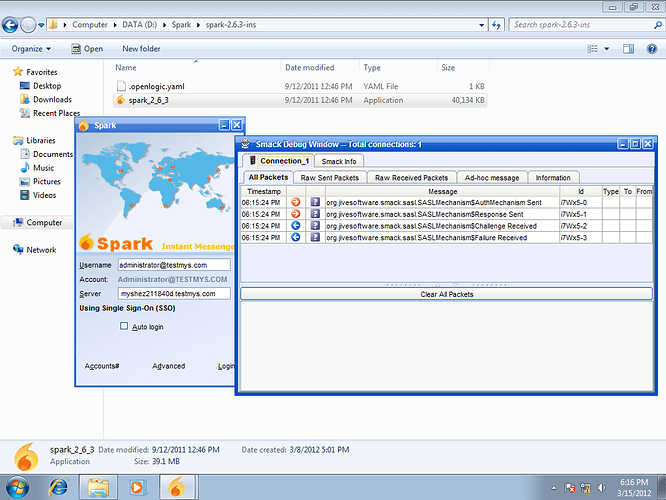Image resolution: width=666 pixels, height=500 pixels.
Task: Click the Message column header
Action: (x=443, y=192)
